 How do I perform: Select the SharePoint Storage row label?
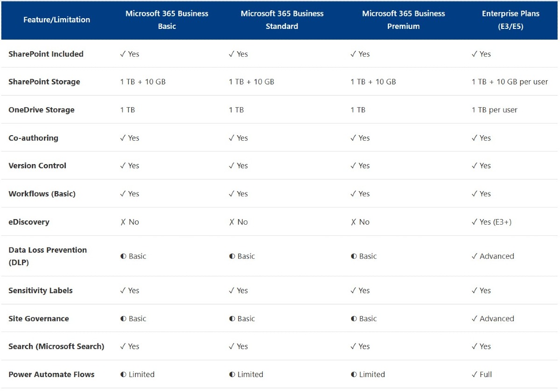(x=44, y=82)
